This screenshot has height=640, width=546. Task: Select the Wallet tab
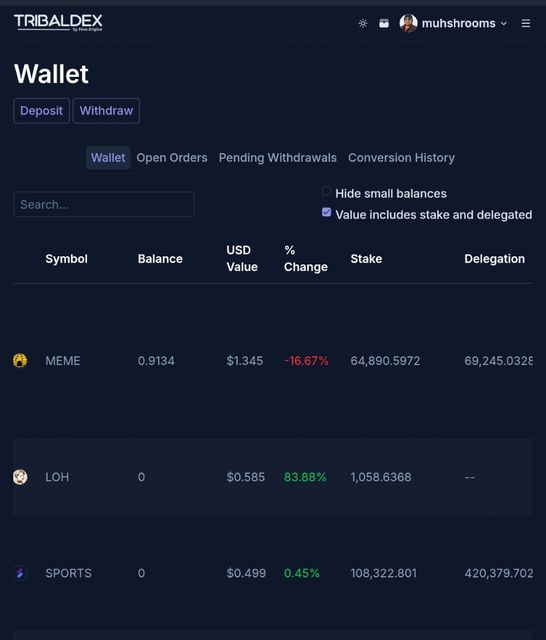[108, 158]
